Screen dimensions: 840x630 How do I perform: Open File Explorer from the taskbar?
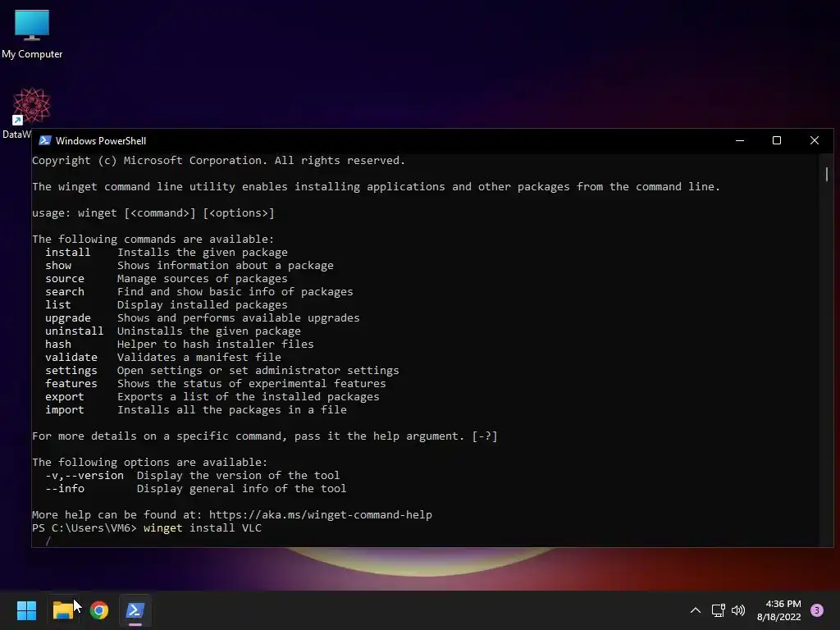tap(62, 610)
